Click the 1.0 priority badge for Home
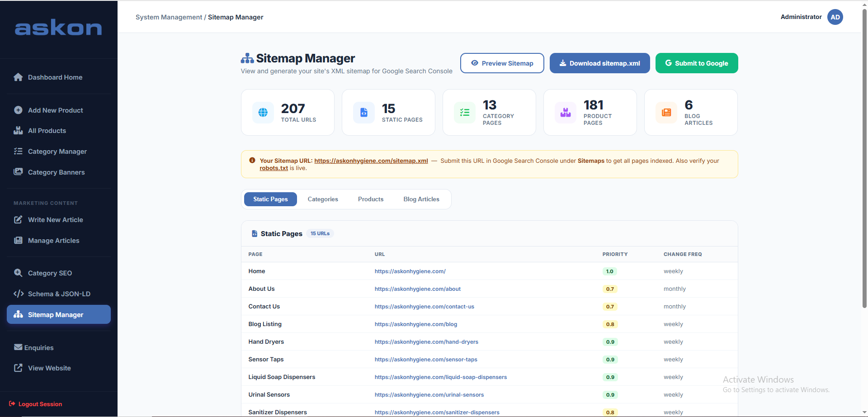Image resolution: width=868 pixels, height=417 pixels. click(609, 271)
